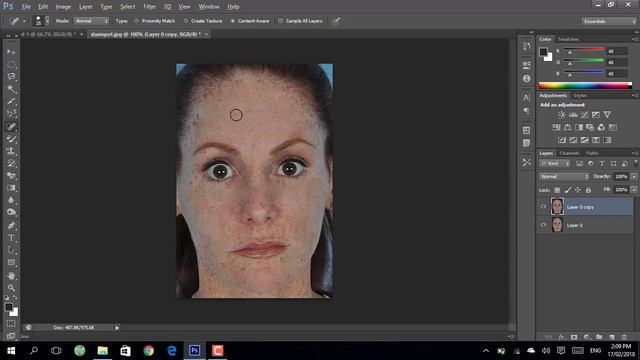Select the Eraser tool
This screenshot has width=640, height=360.
point(11,176)
